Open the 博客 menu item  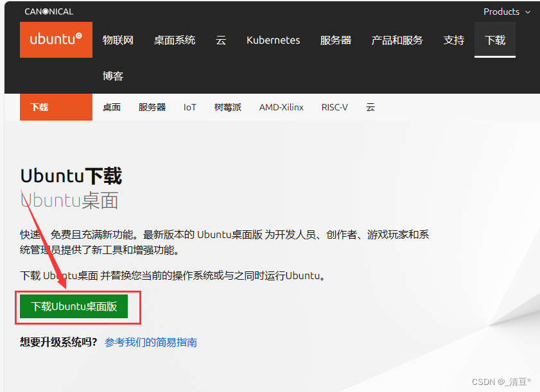click(112, 76)
